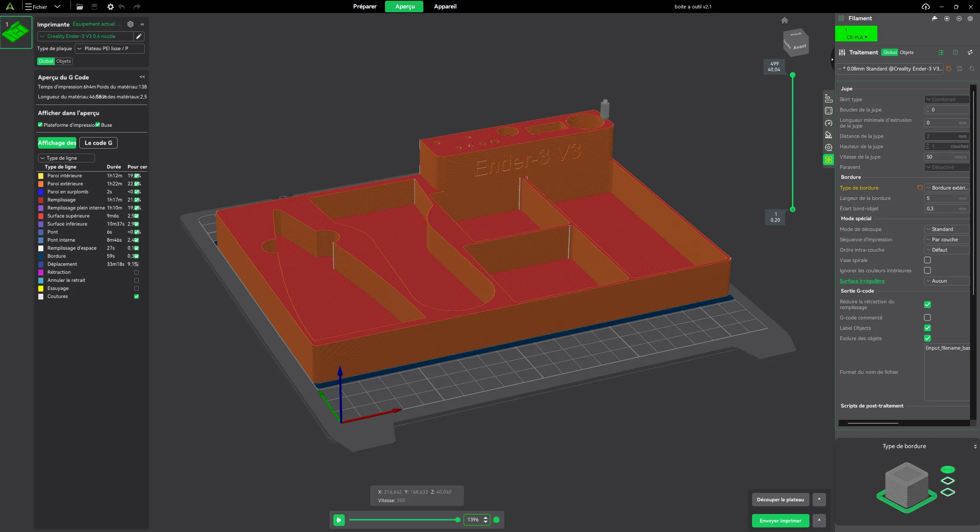Select the printer plate thumbnail numbered 1
980x532 pixels.
16,33
